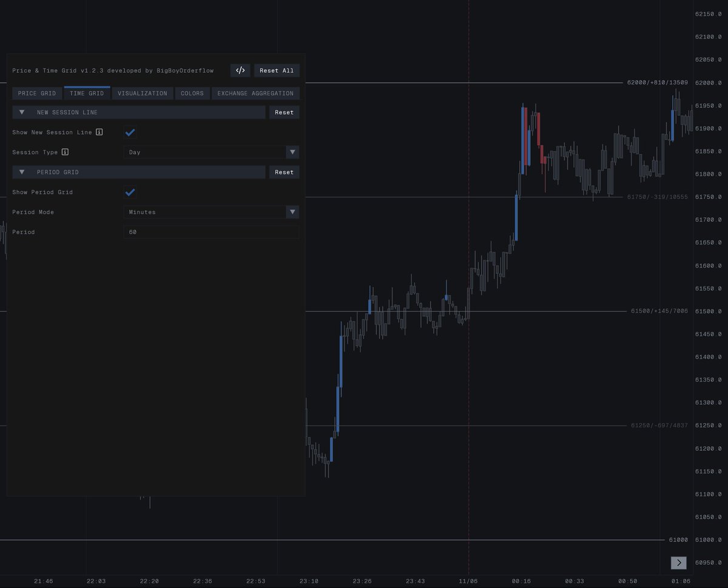
Task: Open the code editor icon button
Action: [x=240, y=70]
